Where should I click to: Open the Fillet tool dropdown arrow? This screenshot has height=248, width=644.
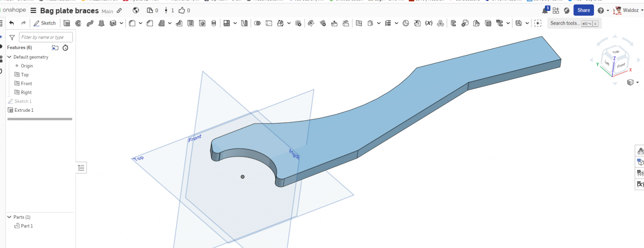click(140, 23)
